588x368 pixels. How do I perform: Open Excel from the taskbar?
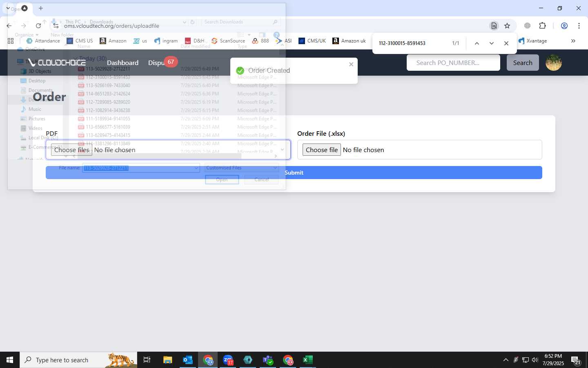(x=308, y=360)
